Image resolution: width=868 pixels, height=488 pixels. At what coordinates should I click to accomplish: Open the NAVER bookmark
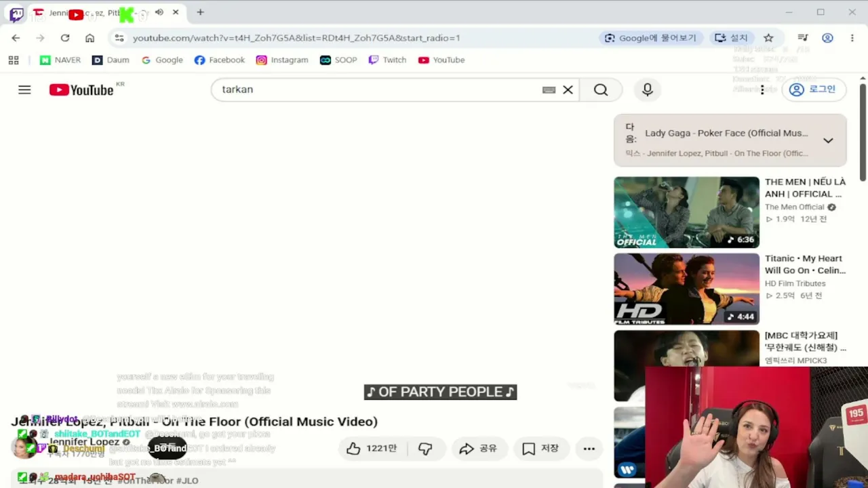[60, 60]
